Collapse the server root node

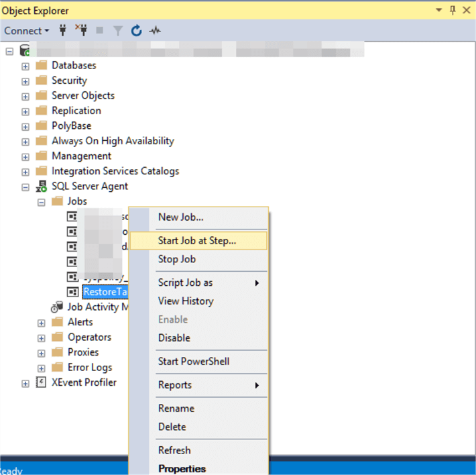[9, 52]
